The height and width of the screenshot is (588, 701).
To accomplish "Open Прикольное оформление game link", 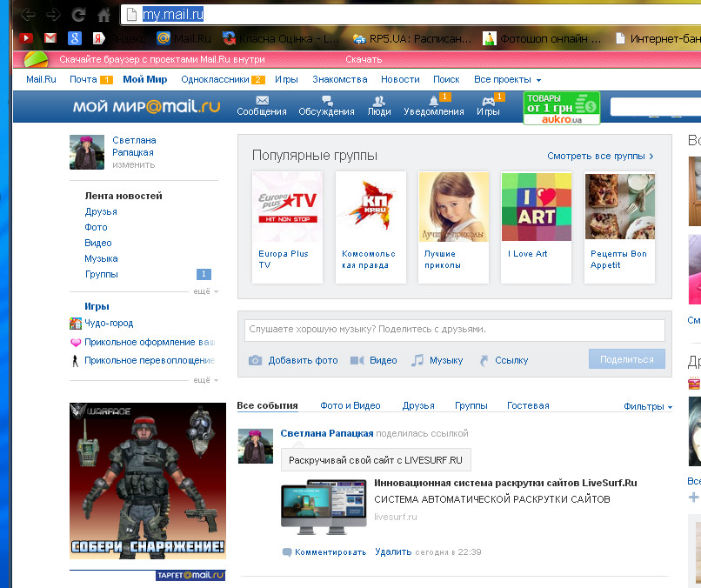I will click(150, 343).
